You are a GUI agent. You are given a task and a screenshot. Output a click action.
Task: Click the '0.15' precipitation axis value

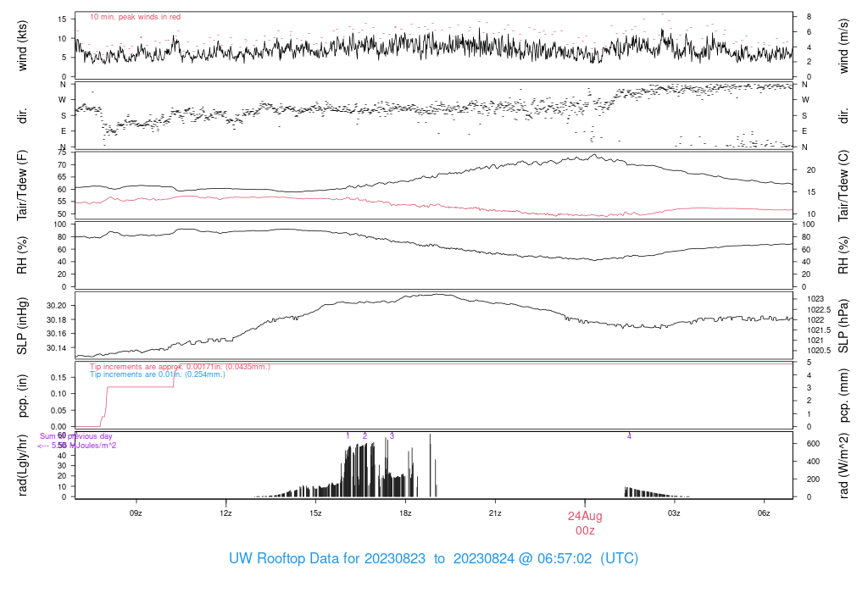coord(58,377)
